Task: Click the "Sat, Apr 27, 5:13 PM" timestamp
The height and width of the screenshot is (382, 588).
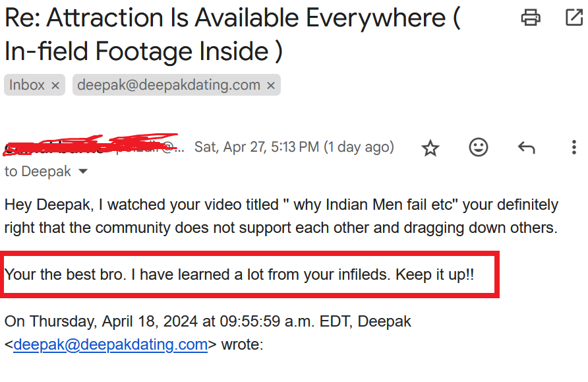Action: point(294,147)
